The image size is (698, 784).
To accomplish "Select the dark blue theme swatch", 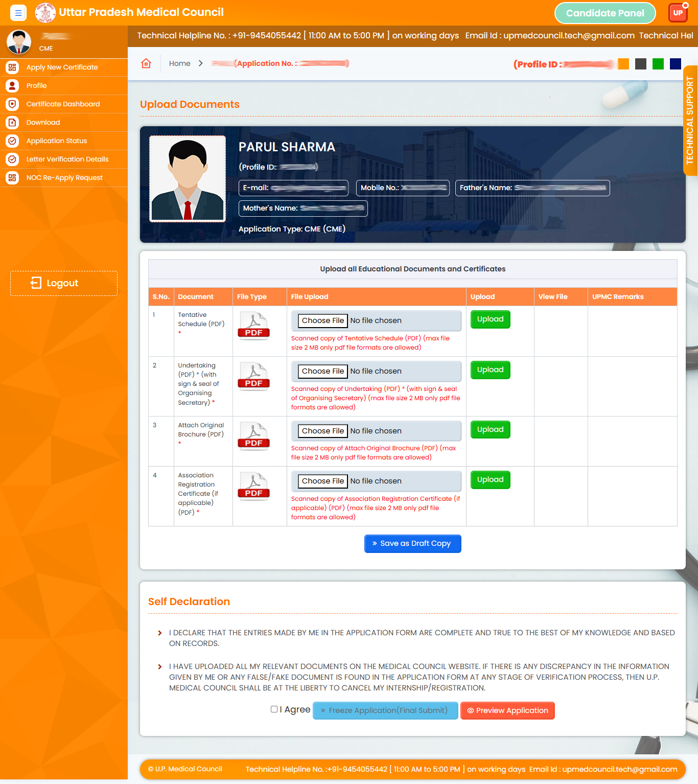I will pyautogui.click(x=676, y=64).
